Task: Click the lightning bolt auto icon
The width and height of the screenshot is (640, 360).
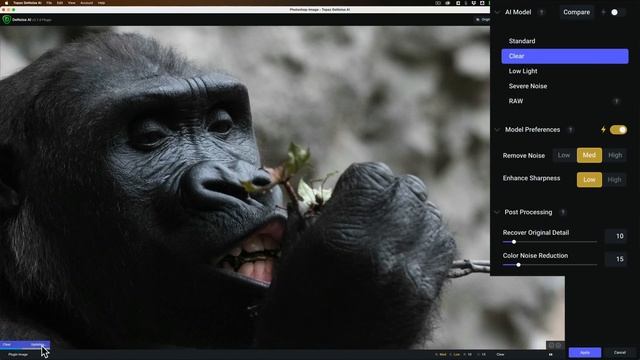Action: tap(603, 130)
